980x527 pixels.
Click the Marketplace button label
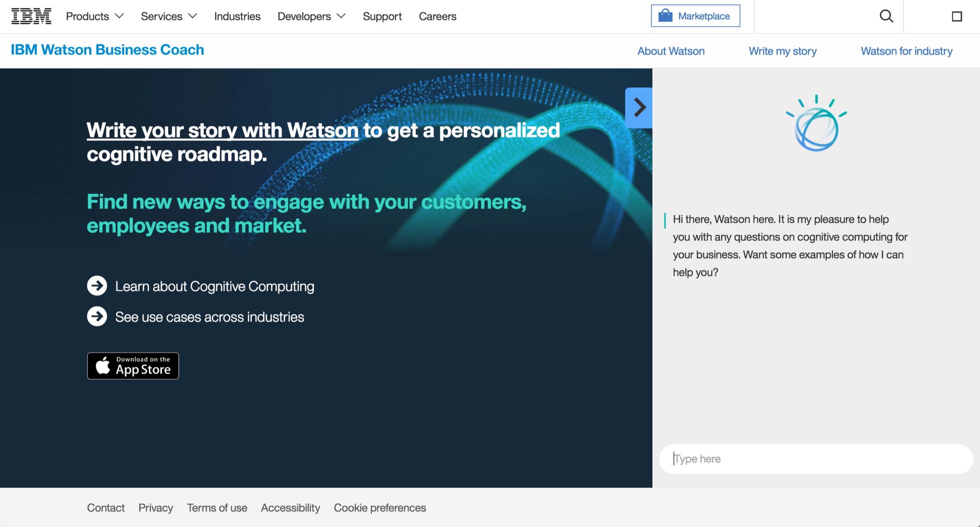[704, 16]
